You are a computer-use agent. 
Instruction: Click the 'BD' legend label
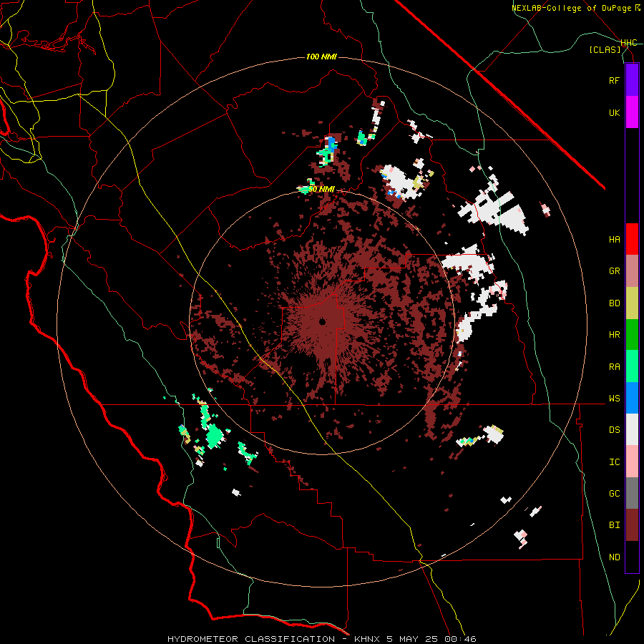(x=614, y=303)
